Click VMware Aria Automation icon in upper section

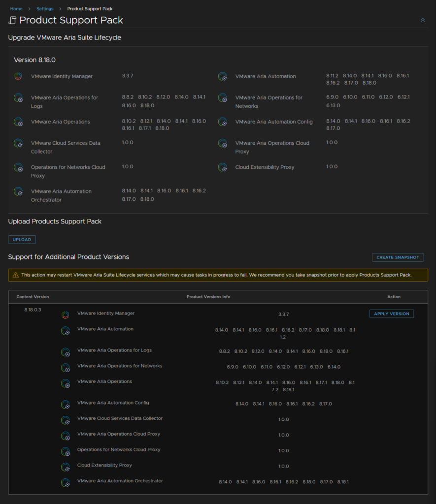point(222,76)
